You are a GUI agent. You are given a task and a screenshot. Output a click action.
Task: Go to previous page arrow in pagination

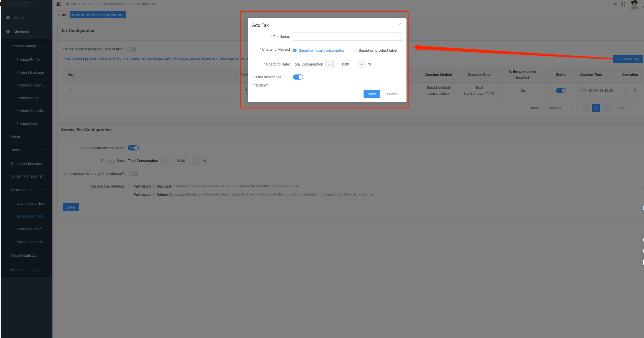[x=586, y=108]
